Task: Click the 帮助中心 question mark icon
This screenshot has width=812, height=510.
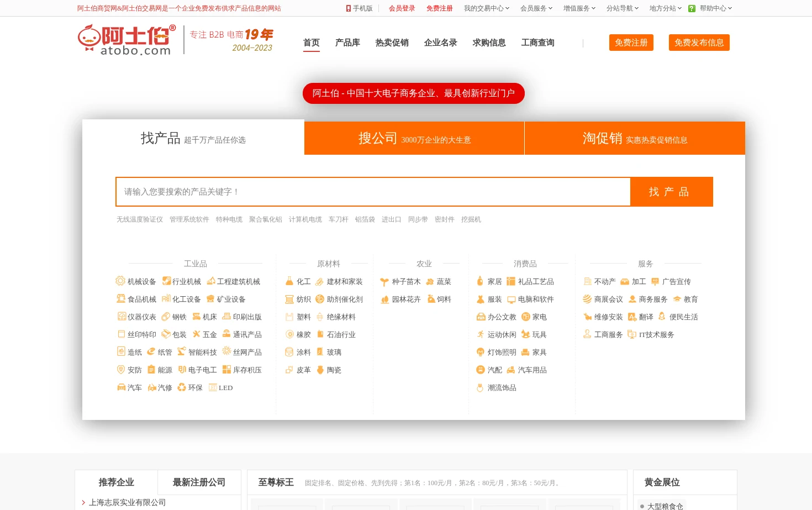Action: (x=692, y=8)
